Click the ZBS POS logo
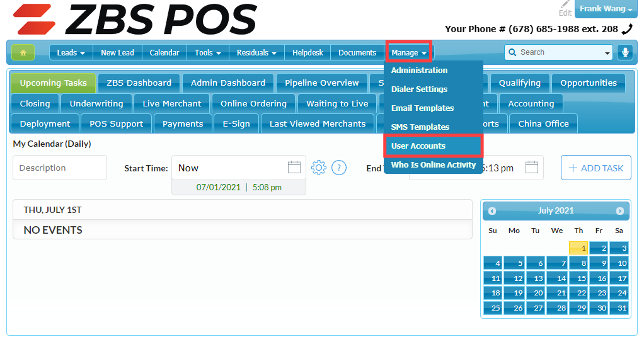The width and height of the screenshot is (644, 349). [135, 20]
